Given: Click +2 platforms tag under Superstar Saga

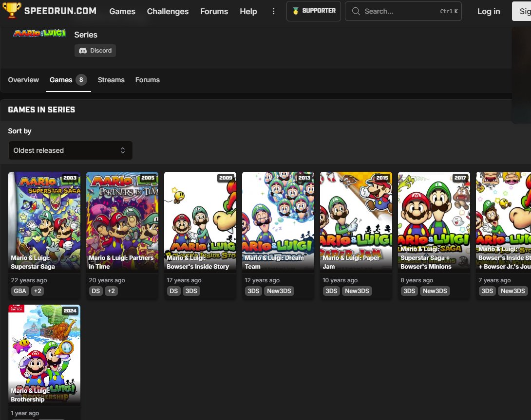Looking at the screenshot, I should pos(38,291).
